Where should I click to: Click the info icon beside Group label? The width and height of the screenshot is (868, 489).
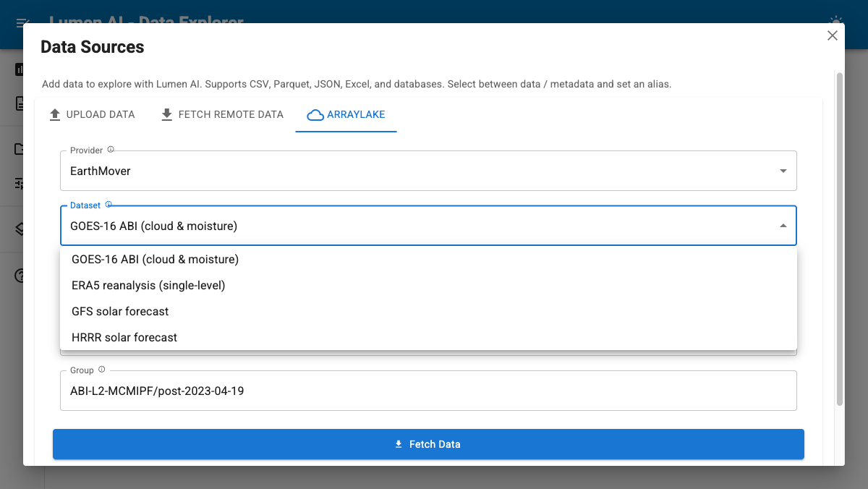[x=101, y=370]
